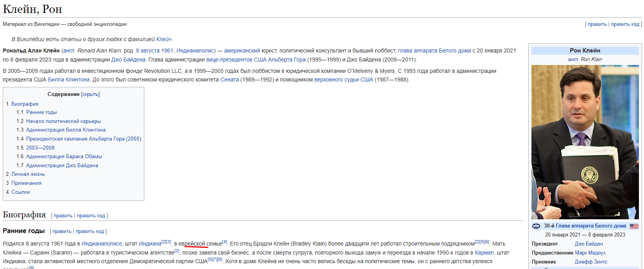Jump to Личная жизнь section
This screenshot has height=269, width=644.
pos(28,174)
